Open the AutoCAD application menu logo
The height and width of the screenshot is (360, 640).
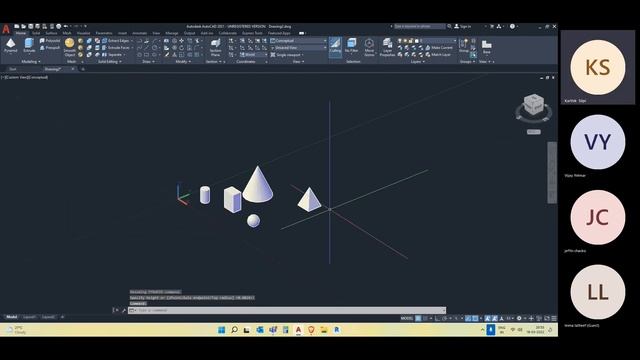point(6,29)
